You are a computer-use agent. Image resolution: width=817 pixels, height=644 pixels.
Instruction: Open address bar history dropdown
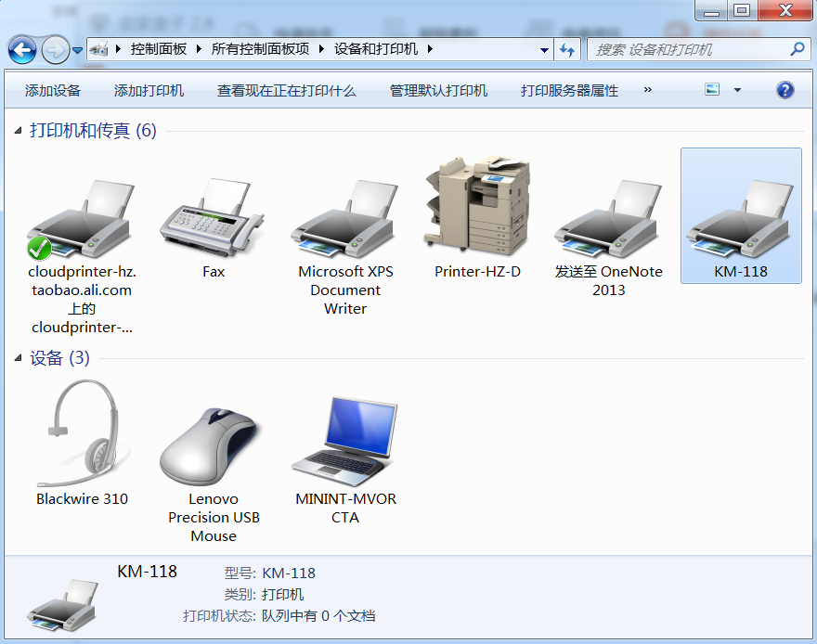pyautogui.click(x=544, y=50)
